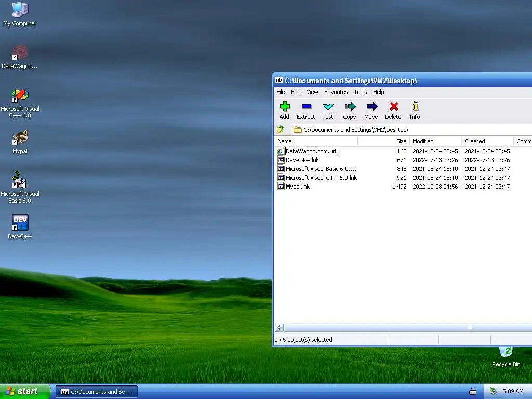
Task: Click the file name Dev-C++.lnk
Action: pos(302,160)
